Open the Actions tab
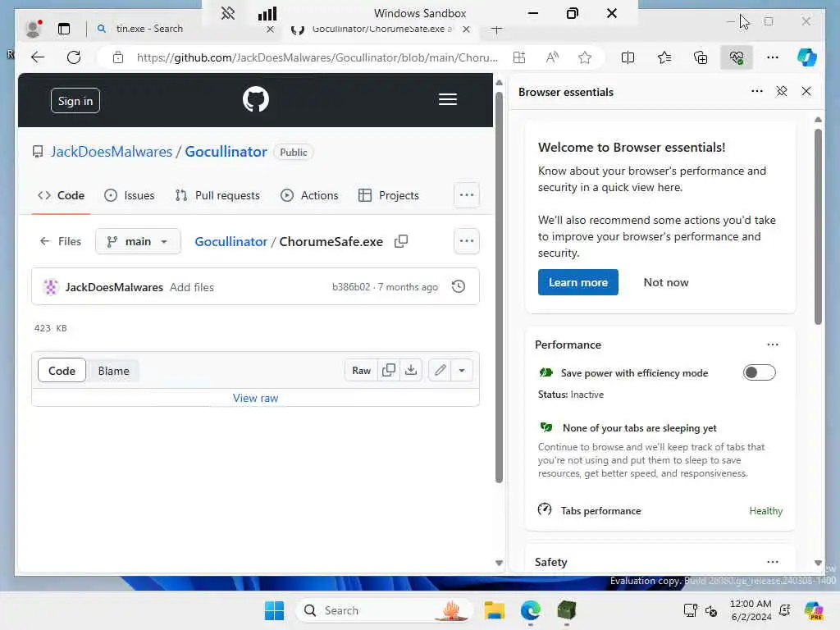This screenshot has width=840, height=630. click(309, 195)
